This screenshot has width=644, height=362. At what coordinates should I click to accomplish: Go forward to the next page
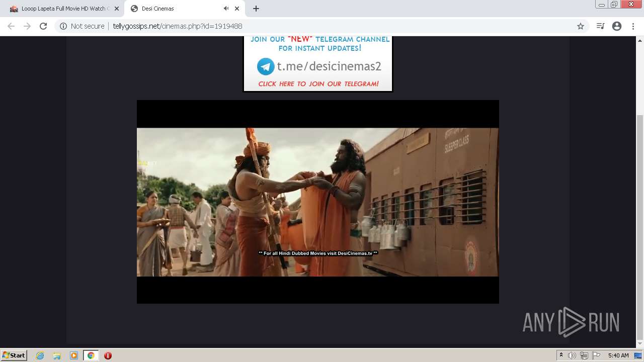pos(27,26)
